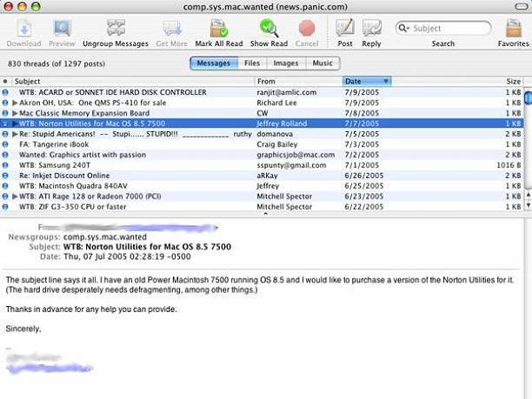The width and height of the screenshot is (532, 399).
Task: Toggle the Show Read toolbar icon
Action: click(270, 28)
